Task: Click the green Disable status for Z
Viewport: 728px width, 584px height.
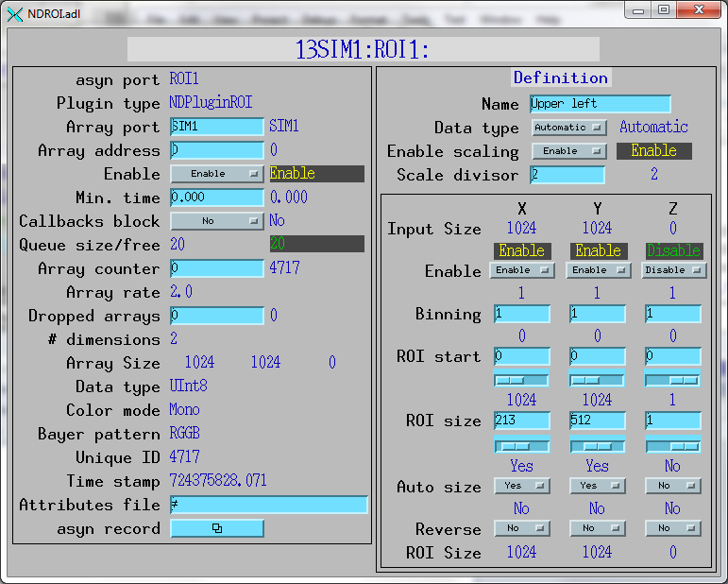Action: [x=673, y=250]
